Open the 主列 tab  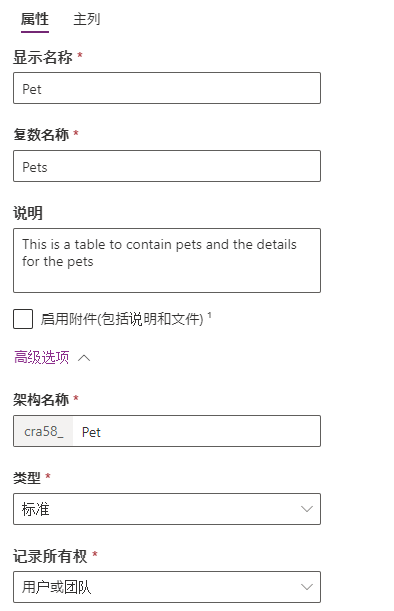click(x=87, y=19)
